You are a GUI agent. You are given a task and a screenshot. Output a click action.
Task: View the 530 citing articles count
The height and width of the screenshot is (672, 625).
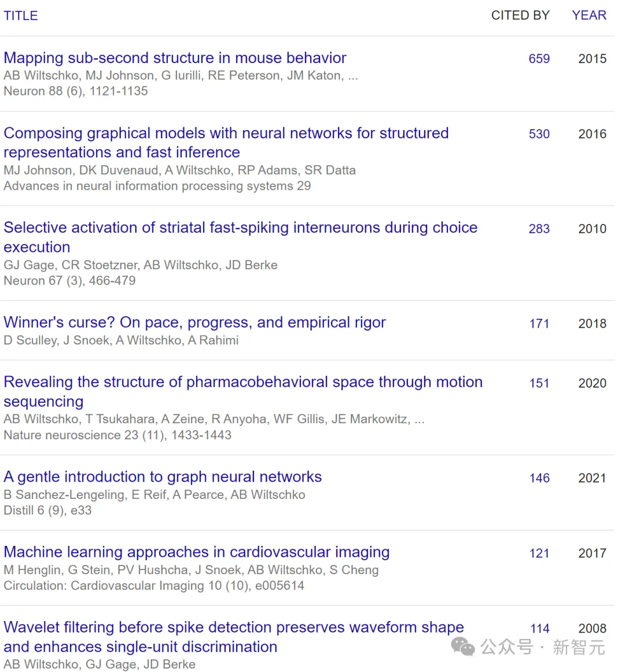(x=539, y=134)
